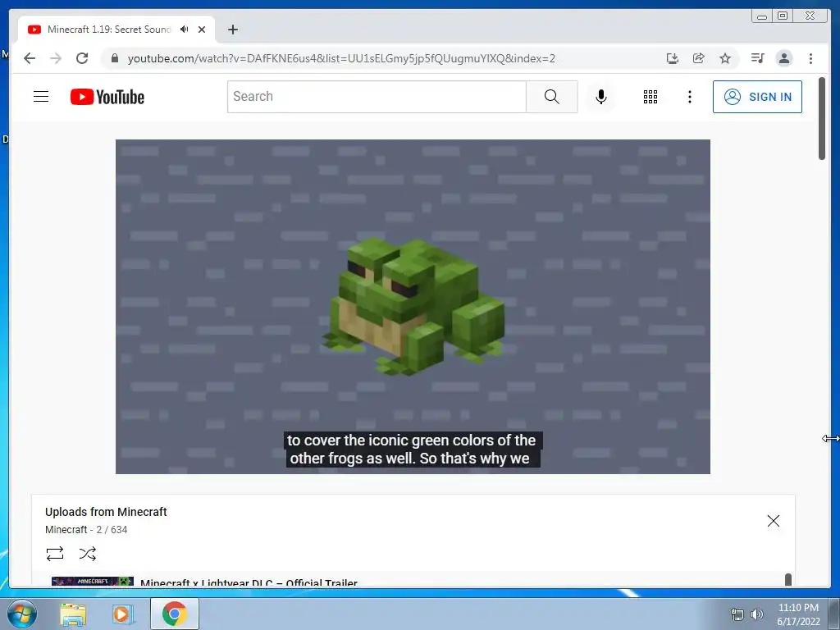Viewport: 840px width, 630px height.
Task: Click the install app icon in the address bar
Action: (673, 58)
